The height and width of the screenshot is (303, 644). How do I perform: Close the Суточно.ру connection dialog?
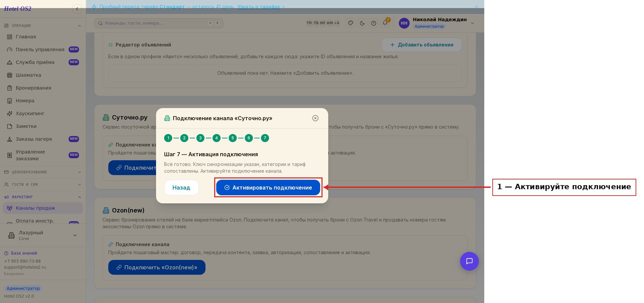point(315,118)
